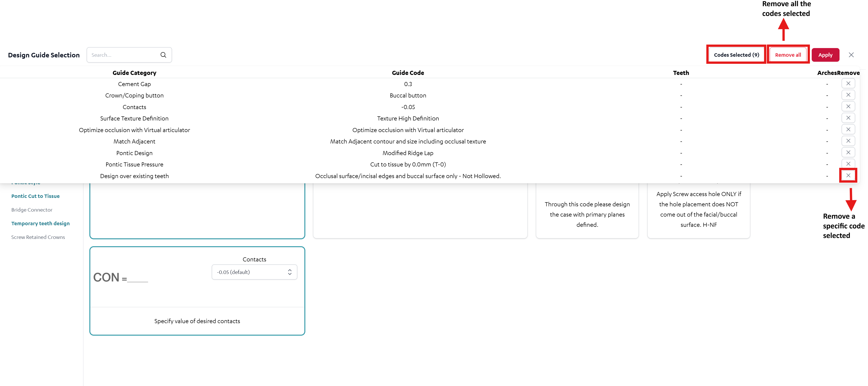
Task: Open Pontic Cut to Tissue category
Action: 35,196
